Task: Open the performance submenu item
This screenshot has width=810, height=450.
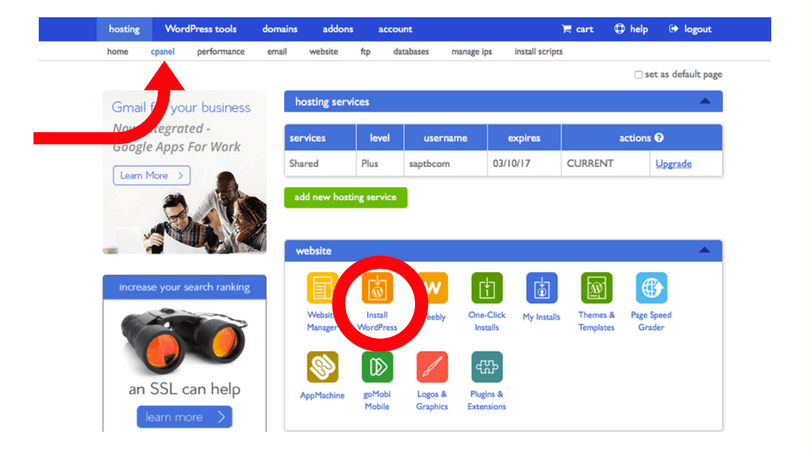Action: (x=221, y=52)
